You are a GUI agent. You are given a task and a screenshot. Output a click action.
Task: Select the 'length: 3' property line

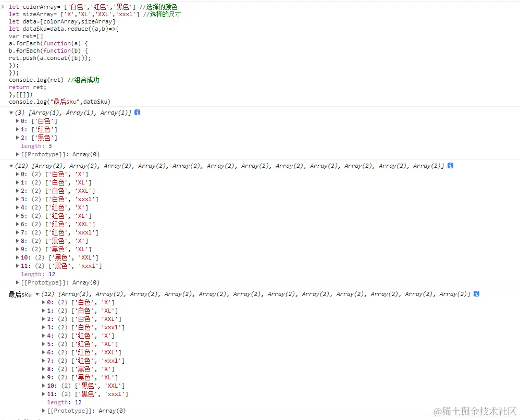pos(36,146)
